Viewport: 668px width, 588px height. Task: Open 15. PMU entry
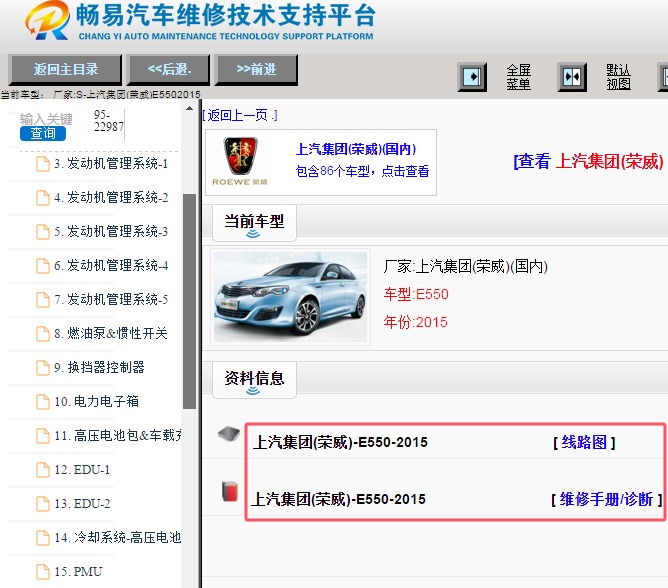click(x=78, y=572)
